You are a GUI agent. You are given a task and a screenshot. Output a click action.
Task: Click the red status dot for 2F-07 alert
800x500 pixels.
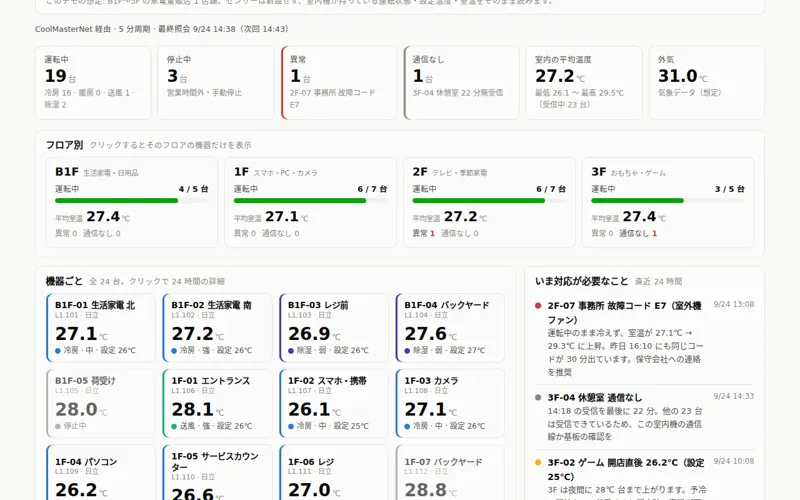click(x=538, y=306)
